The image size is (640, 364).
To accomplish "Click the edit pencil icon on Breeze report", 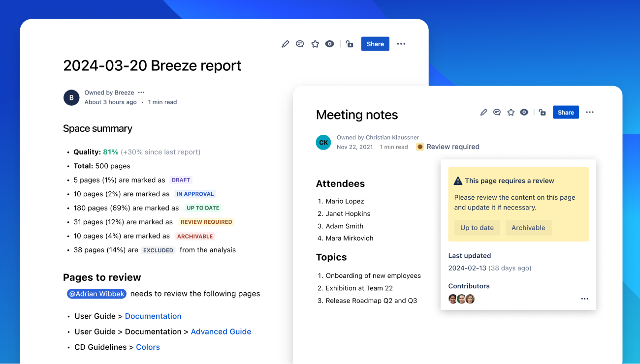I will pyautogui.click(x=286, y=44).
